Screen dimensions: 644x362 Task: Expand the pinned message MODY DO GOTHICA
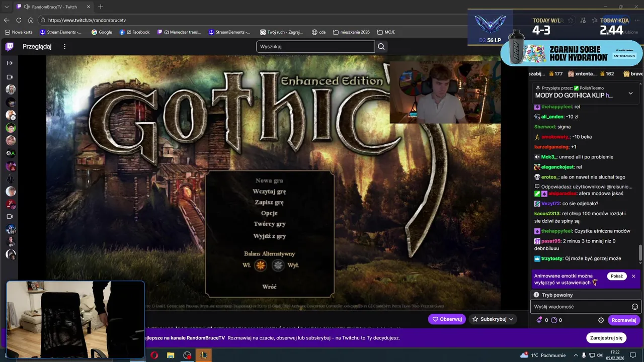pyautogui.click(x=630, y=93)
